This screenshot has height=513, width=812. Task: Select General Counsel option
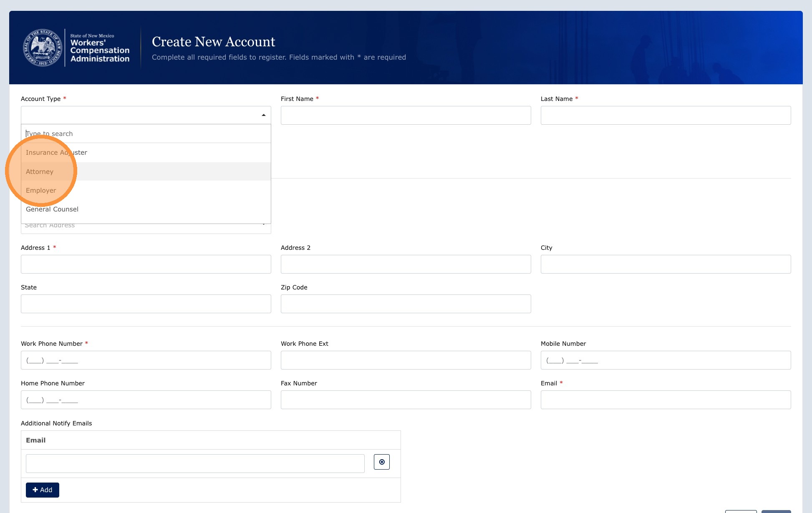coord(146,209)
